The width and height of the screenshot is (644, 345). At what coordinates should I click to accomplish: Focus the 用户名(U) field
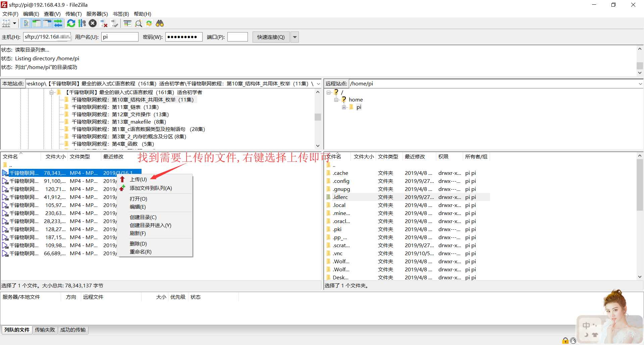(x=120, y=37)
